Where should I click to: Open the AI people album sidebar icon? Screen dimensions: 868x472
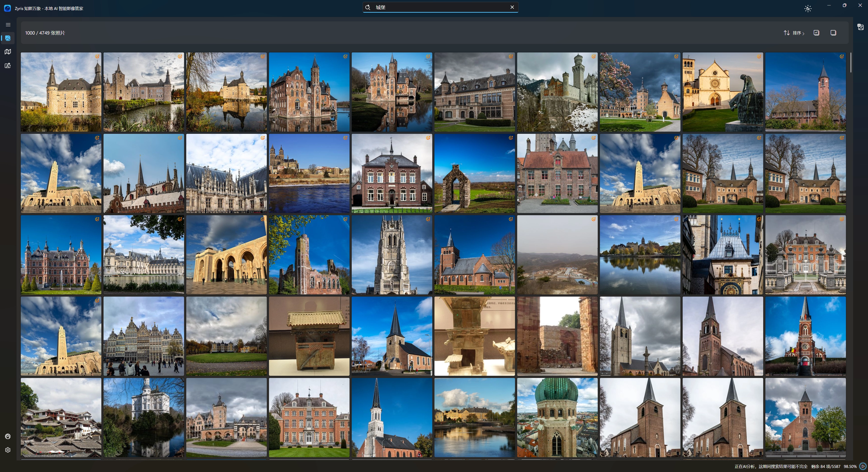pyautogui.click(x=8, y=65)
